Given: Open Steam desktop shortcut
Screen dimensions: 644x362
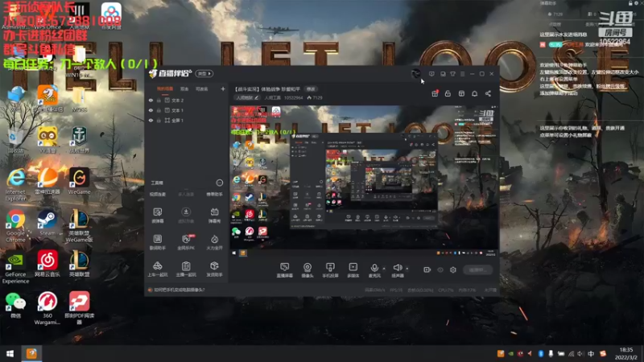Looking at the screenshot, I should coord(47,224).
